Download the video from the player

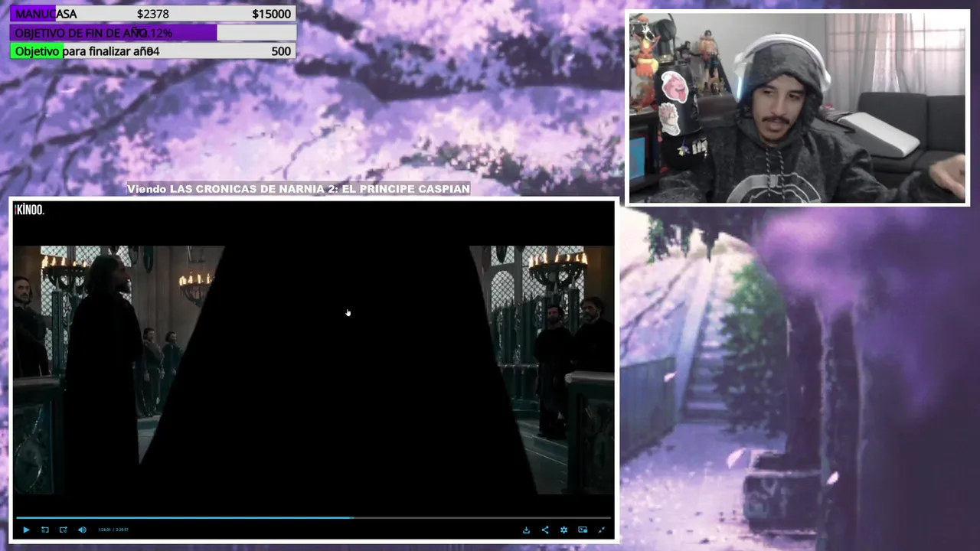click(526, 530)
